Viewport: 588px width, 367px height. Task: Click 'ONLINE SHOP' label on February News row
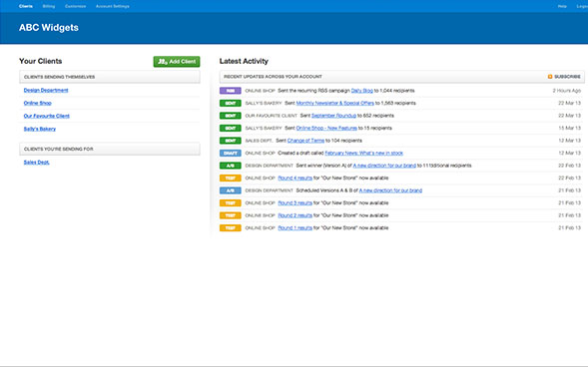tap(260, 154)
